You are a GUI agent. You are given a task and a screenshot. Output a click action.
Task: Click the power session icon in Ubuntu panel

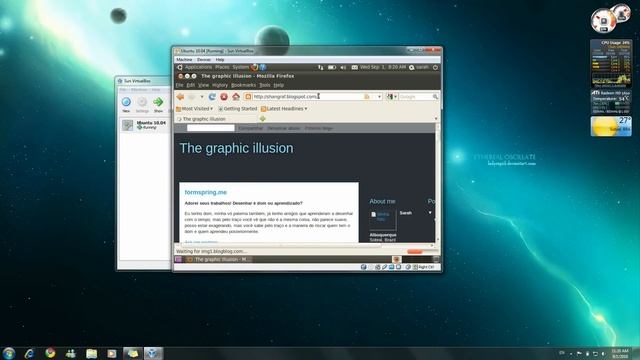(436, 67)
